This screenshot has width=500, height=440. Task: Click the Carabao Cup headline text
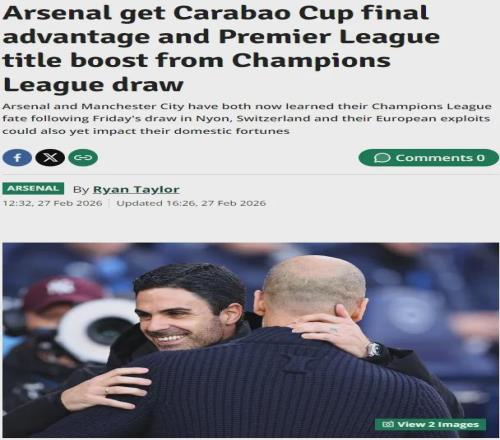pyautogui.click(x=220, y=49)
